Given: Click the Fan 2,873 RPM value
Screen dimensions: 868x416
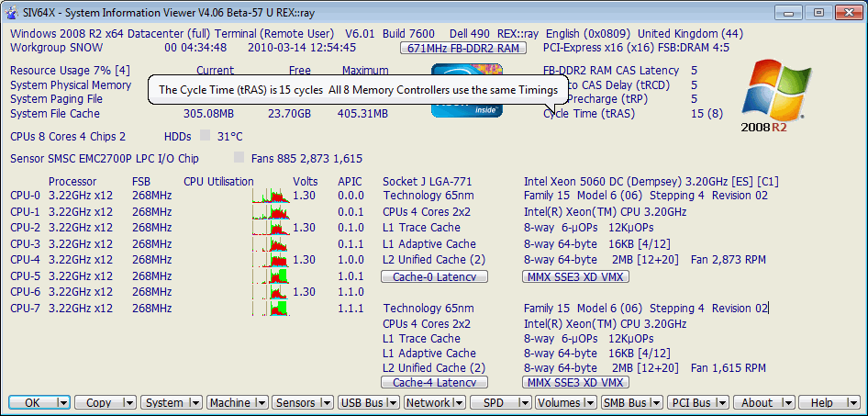Looking at the screenshot, I should point(729,260).
